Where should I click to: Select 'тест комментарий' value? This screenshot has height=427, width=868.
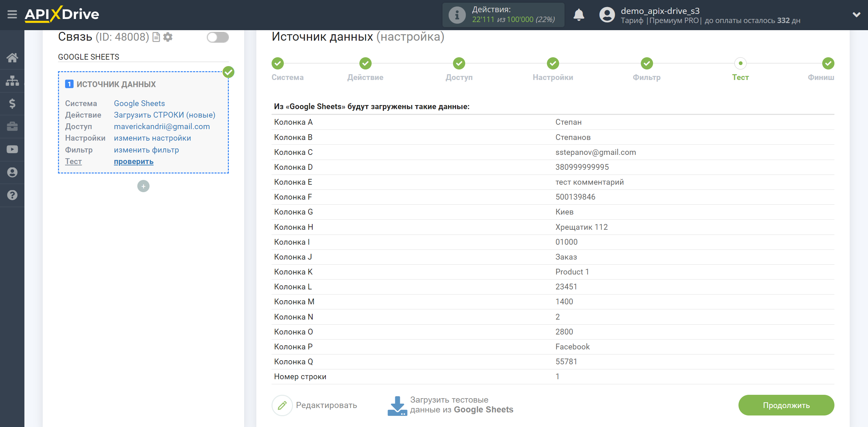click(589, 182)
